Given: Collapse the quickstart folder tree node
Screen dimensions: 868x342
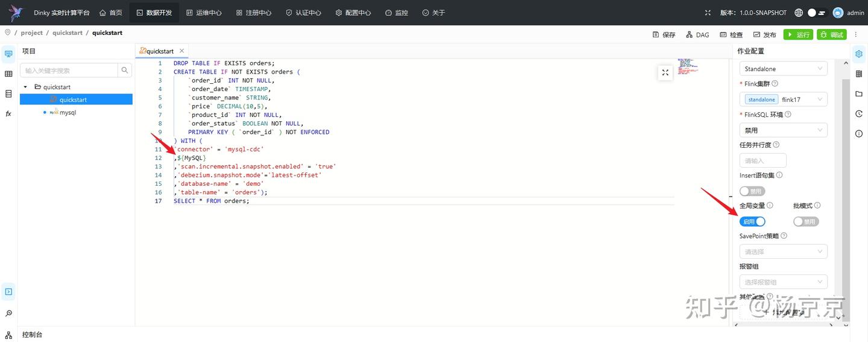Looking at the screenshot, I should (25, 87).
